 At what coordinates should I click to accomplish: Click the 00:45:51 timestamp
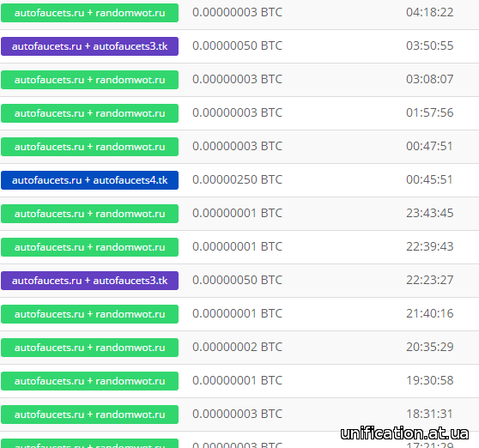click(x=429, y=179)
